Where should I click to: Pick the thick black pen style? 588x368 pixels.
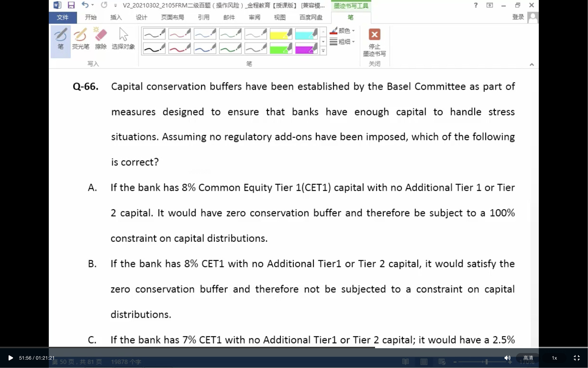(154, 48)
